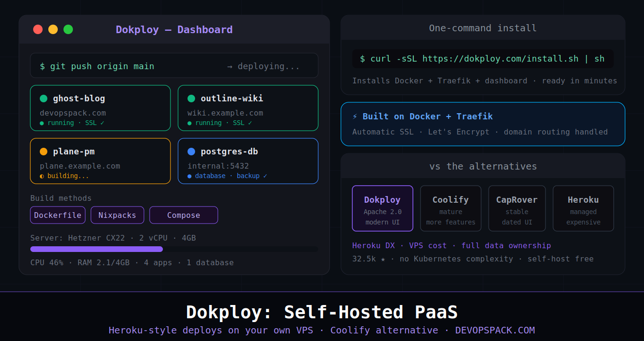The image size is (644, 341).
Task: Click the 'Heroku DX · VPS cost' purple line
Action: click(x=452, y=246)
